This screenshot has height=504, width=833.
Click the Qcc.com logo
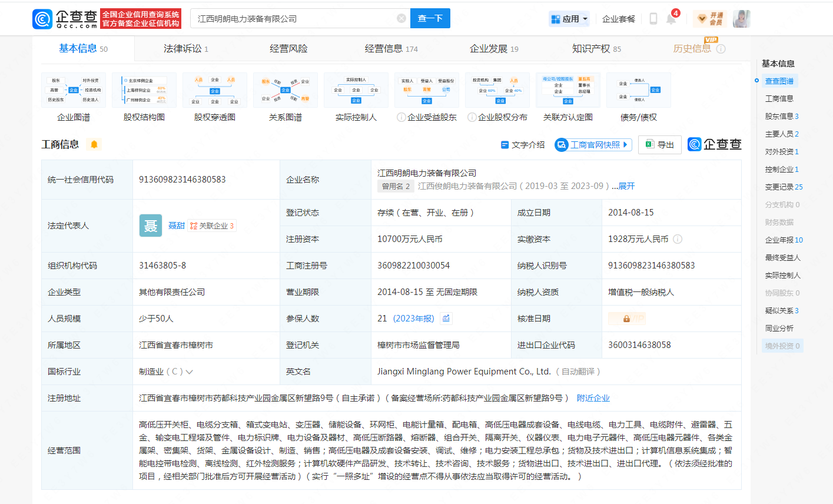coord(65,19)
